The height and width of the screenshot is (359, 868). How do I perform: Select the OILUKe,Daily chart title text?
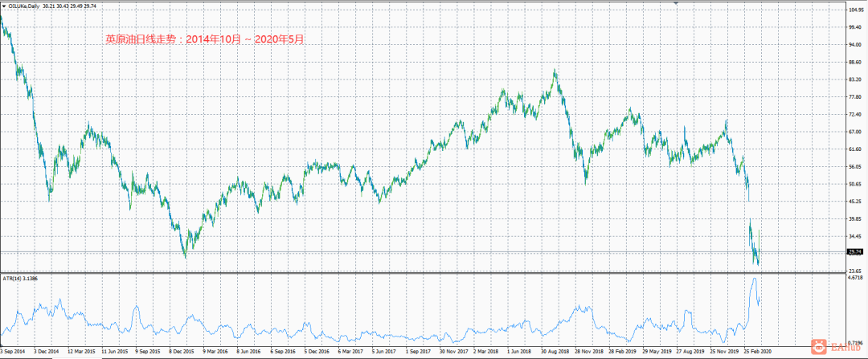23,6
